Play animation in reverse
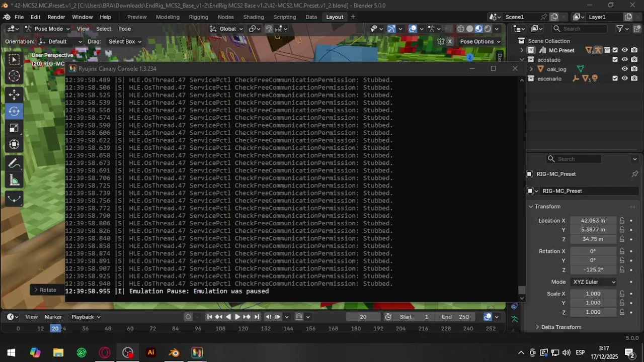 (228, 317)
